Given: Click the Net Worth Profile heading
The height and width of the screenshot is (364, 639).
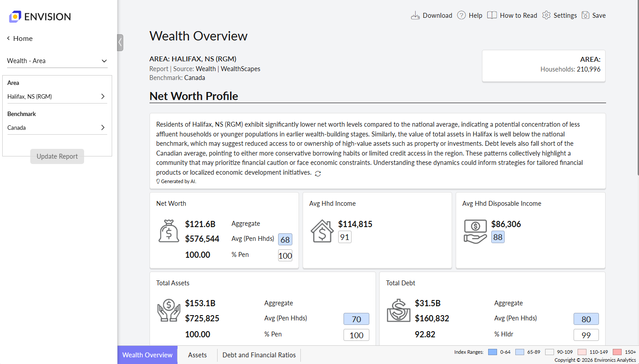Looking at the screenshot, I should tap(194, 96).
